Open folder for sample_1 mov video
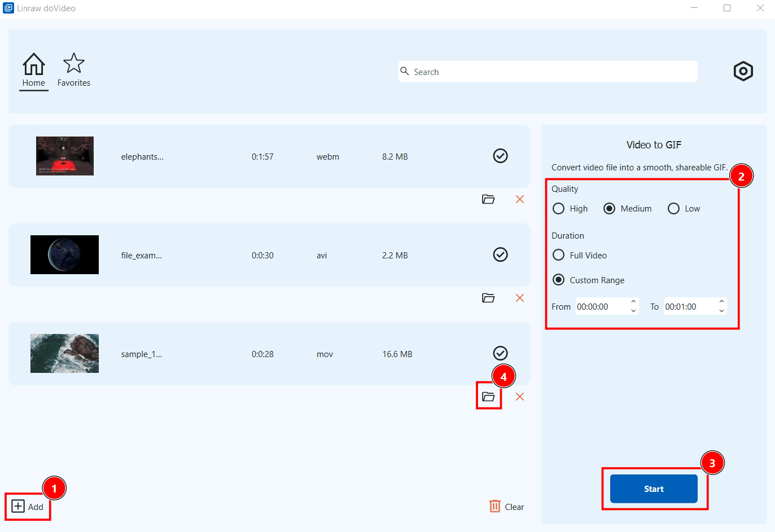The width and height of the screenshot is (775, 532). coord(488,397)
